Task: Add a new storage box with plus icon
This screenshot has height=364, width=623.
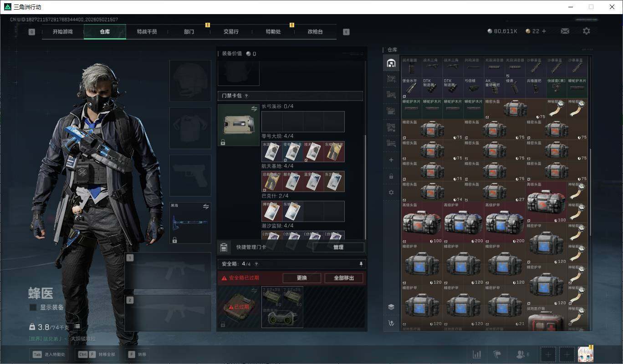Action: coord(391,160)
